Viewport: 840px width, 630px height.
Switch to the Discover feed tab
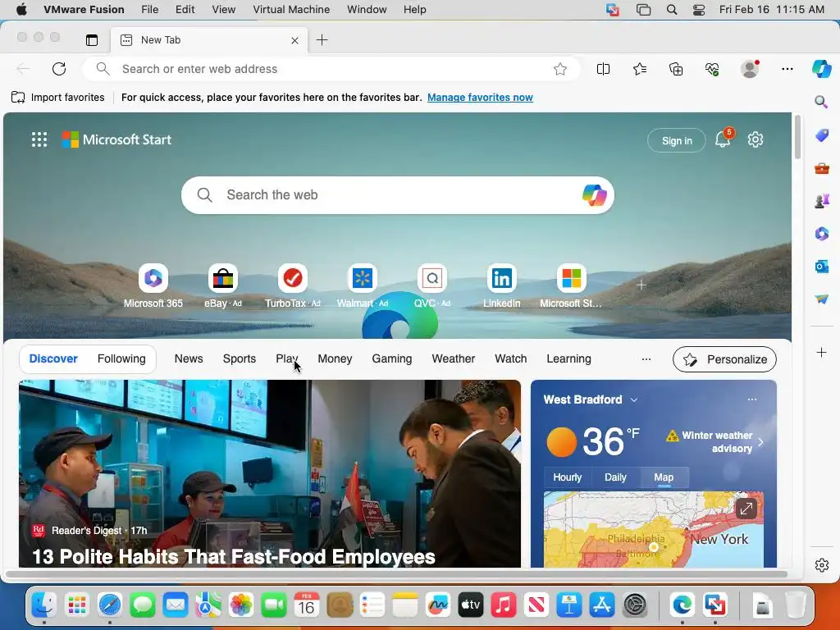[53, 359]
